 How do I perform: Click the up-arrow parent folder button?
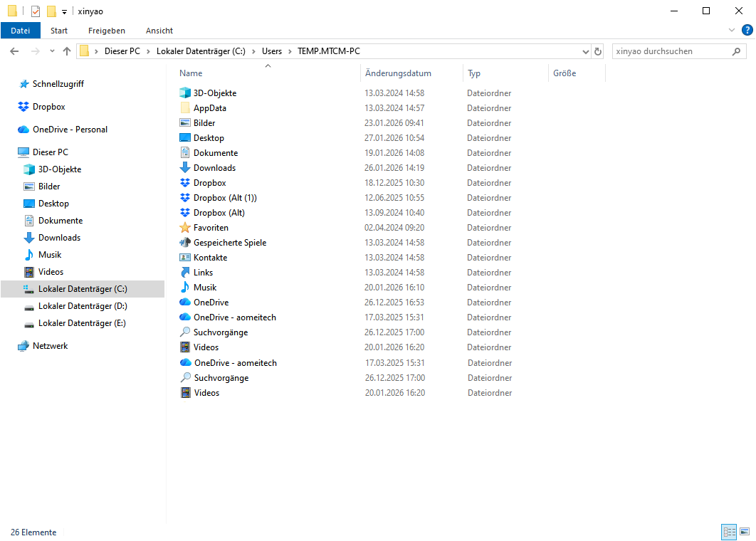point(67,51)
